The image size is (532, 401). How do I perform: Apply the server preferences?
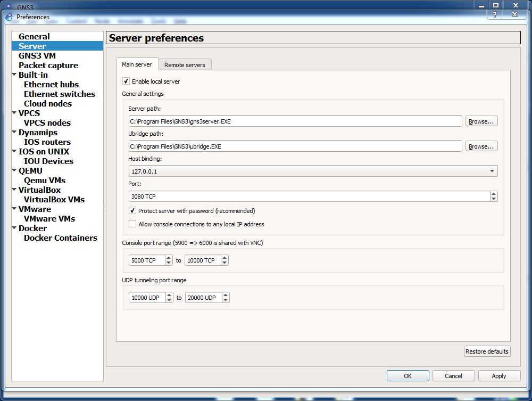499,376
